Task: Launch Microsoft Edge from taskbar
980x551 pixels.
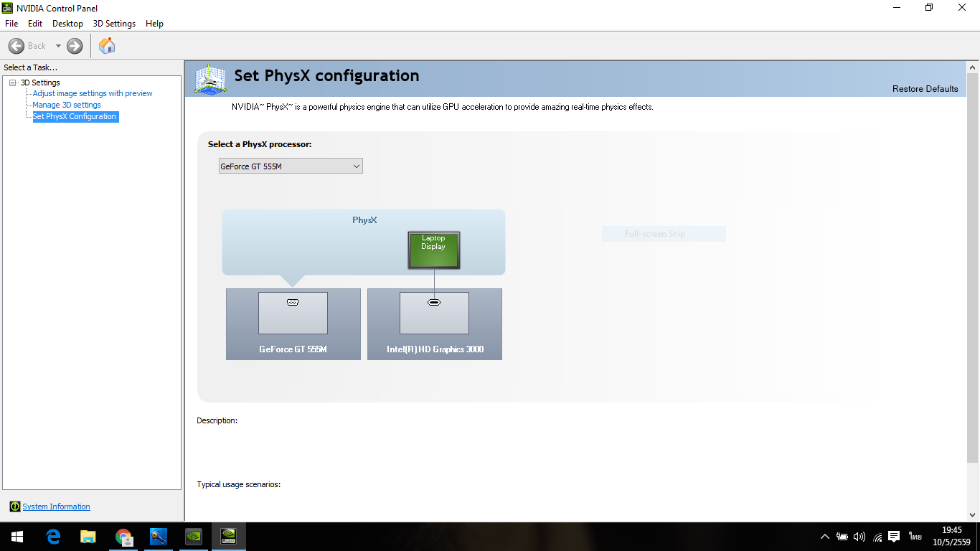Action: click(53, 536)
